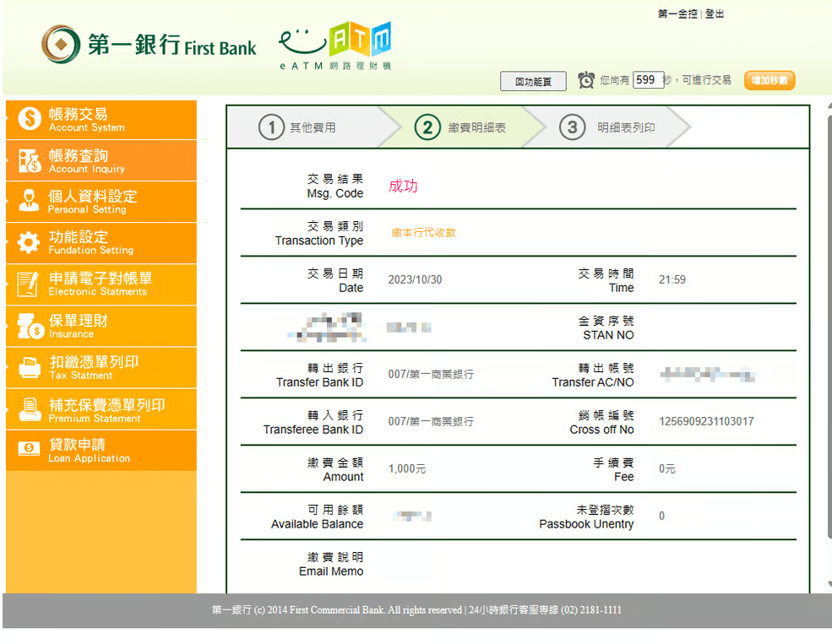Open 扣繳憑單列印 Tax Statment menu

tap(101, 368)
